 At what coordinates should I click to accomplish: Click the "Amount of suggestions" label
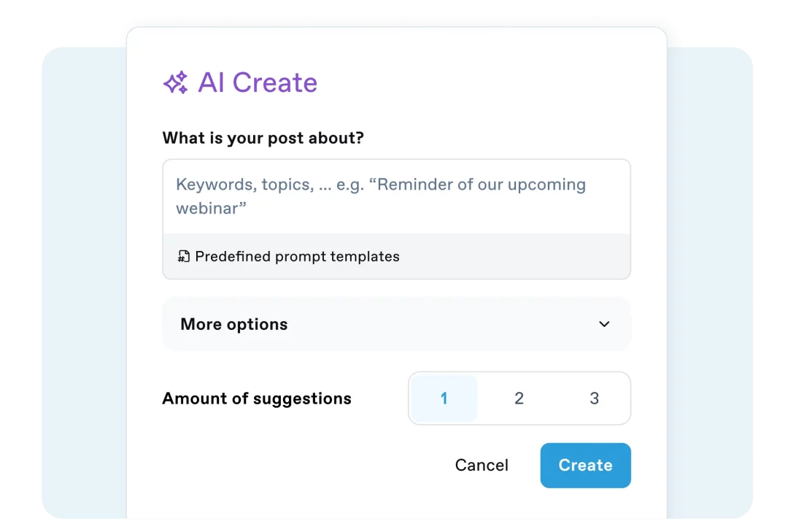coord(257,398)
